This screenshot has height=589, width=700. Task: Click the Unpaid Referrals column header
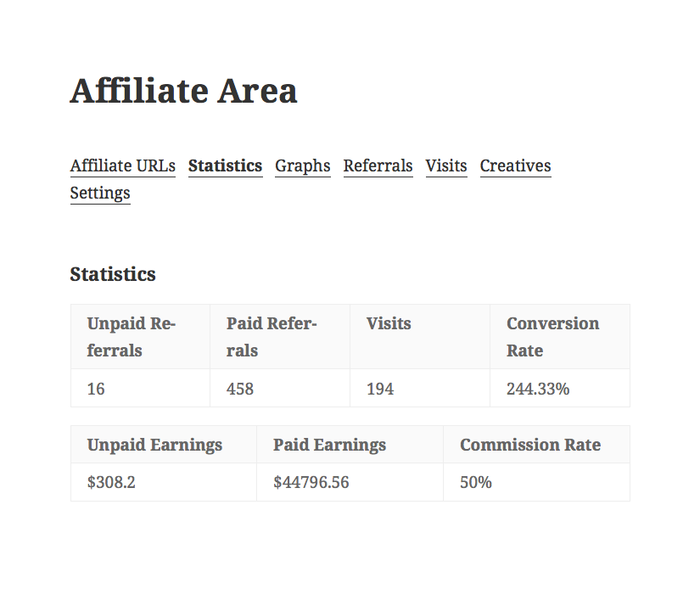[131, 337]
